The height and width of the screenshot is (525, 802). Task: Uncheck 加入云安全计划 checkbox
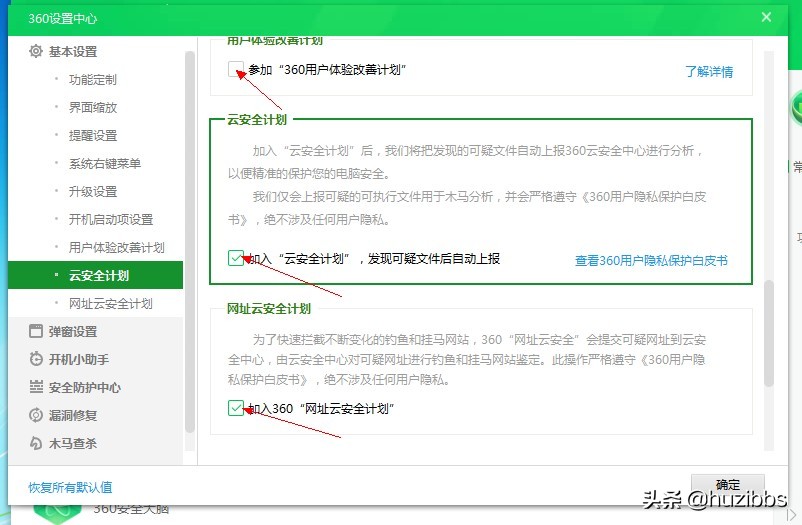236,258
